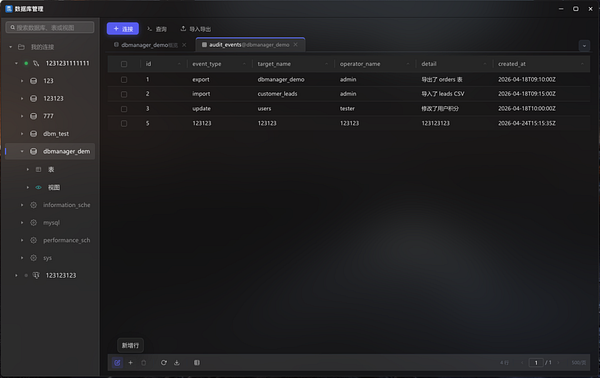The image size is (600, 378).
Task: Close the dbmanager_demo tab
Action: point(184,45)
